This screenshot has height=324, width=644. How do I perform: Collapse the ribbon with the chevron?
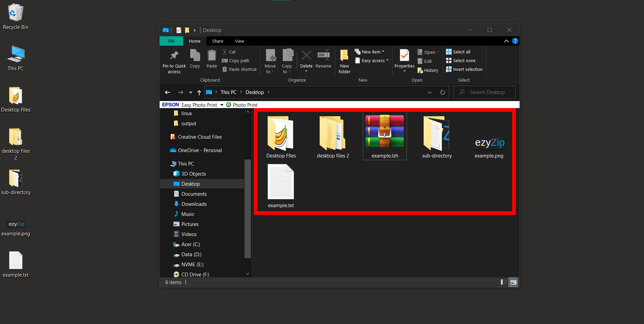pyautogui.click(x=506, y=41)
